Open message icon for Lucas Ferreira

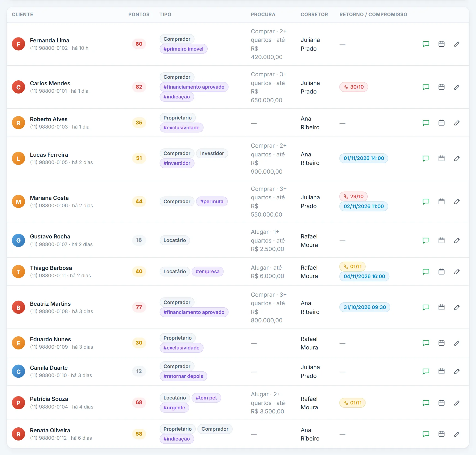[426, 158]
